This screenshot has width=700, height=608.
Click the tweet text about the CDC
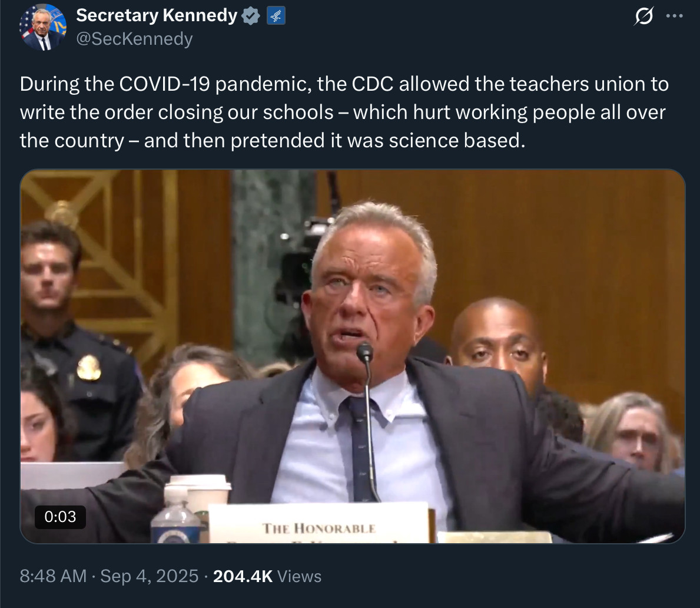[344, 112]
